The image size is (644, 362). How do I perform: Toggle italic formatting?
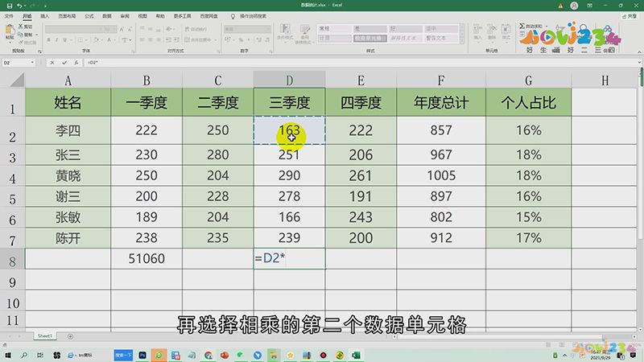point(56,40)
